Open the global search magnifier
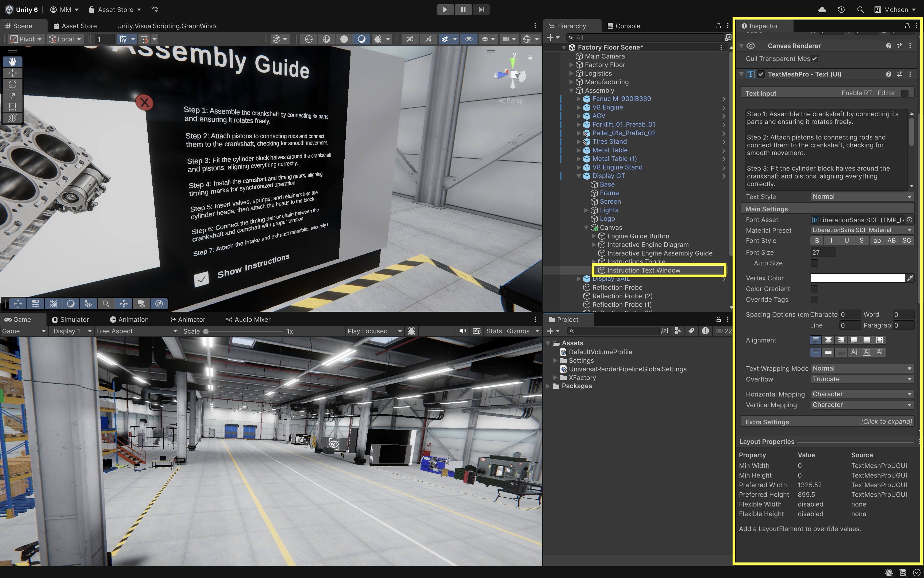The image size is (924, 578). click(860, 10)
